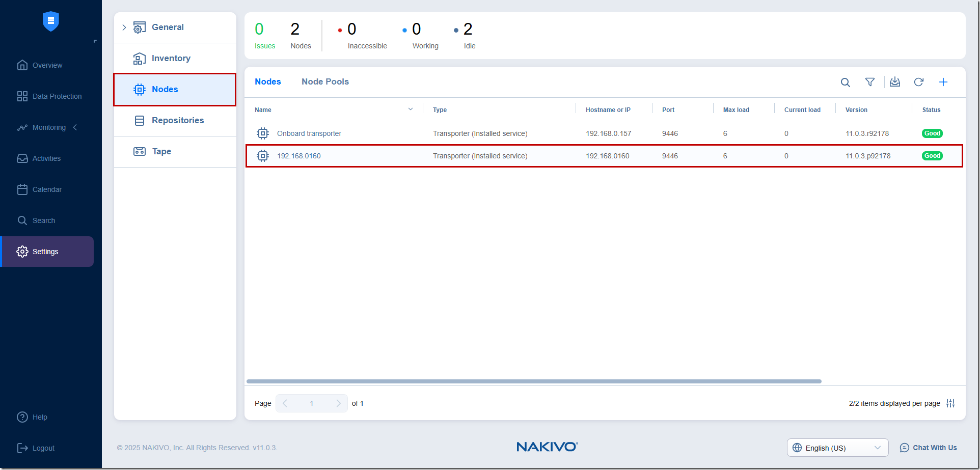Click the search magnifier icon in nodes toolbar
Image resolution: width=980 pixels, height=470 pixels.
tap(846, 82)
